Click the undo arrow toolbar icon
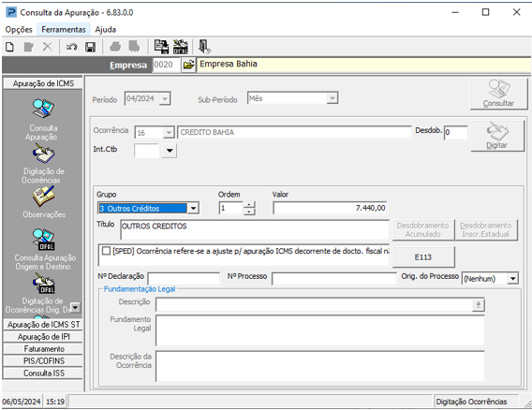 pyautogui.click(x=71, y=47)
